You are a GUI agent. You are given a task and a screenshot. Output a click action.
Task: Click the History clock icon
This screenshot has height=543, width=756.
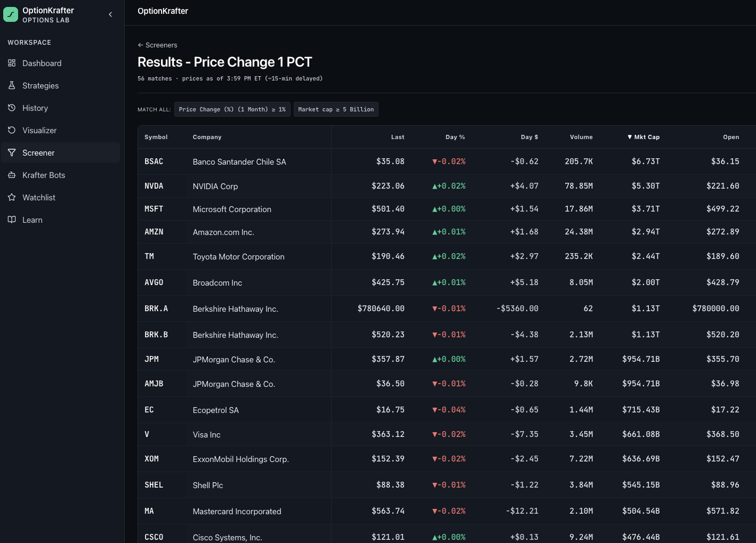12,108
